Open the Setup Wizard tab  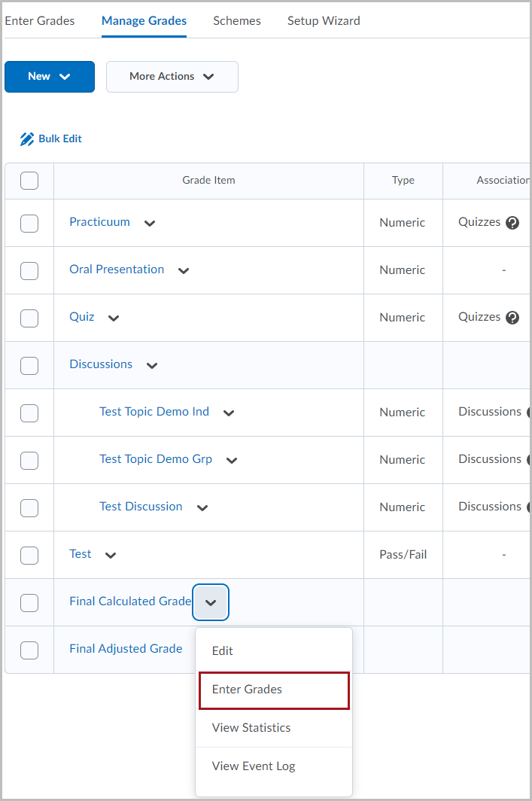324,21
